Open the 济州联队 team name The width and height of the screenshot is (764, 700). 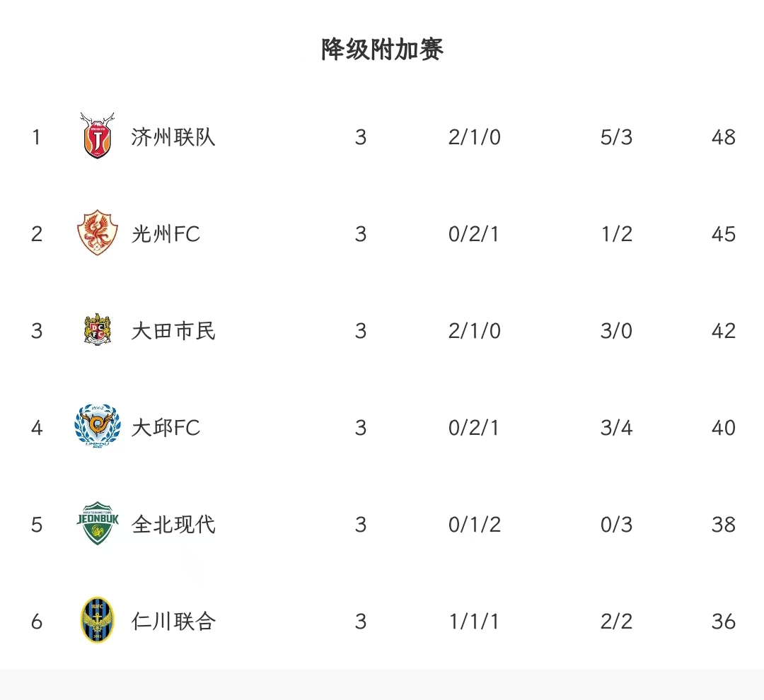(173, 137)
